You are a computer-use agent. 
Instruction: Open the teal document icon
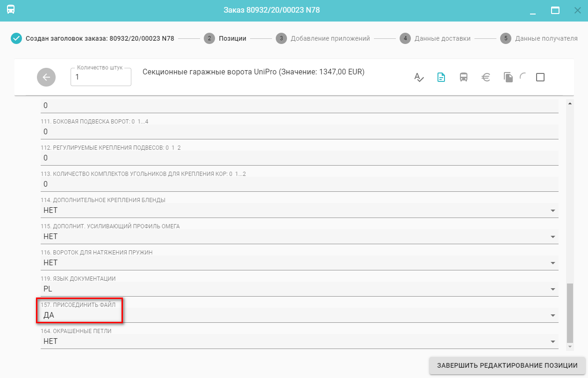coord(441,77)
